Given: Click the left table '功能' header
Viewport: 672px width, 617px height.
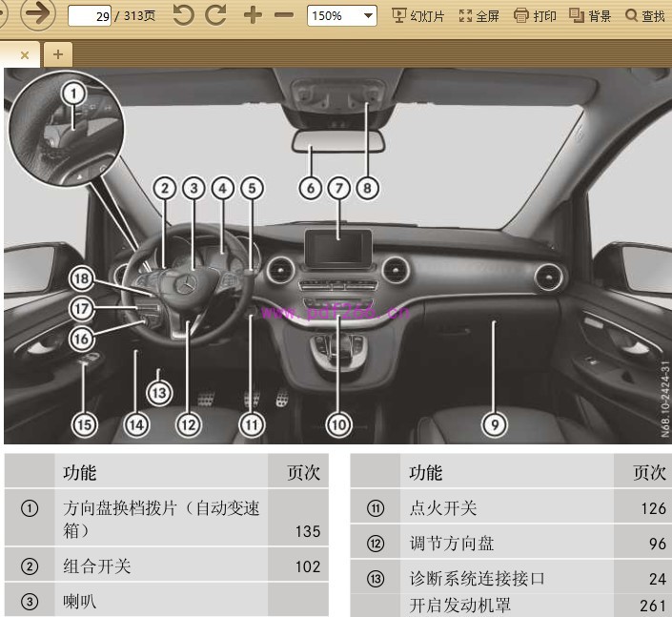Looking at the screenshot, I should pyautogui.click(x=80, y=472).
